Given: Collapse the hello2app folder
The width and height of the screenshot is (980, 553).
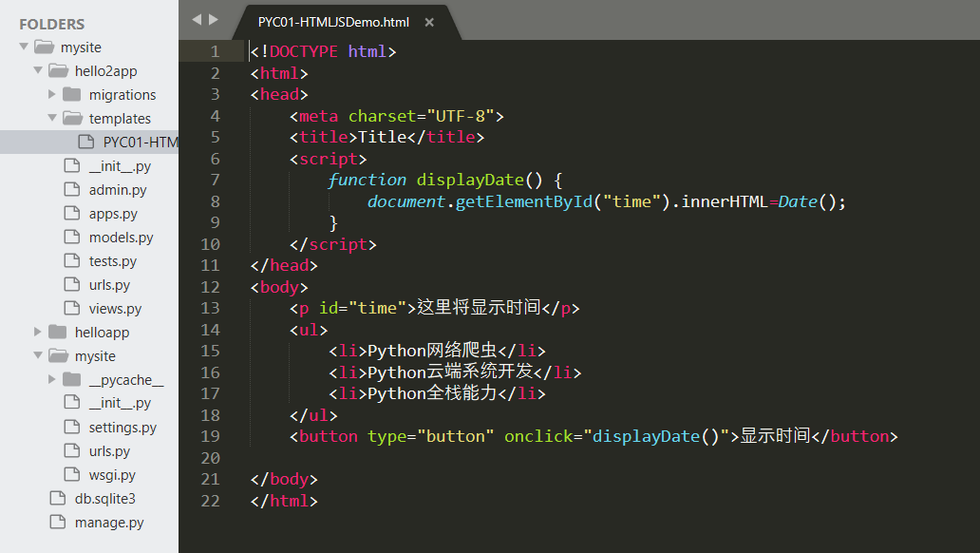Looking at the screenshot, I should [x=38, y=70].
